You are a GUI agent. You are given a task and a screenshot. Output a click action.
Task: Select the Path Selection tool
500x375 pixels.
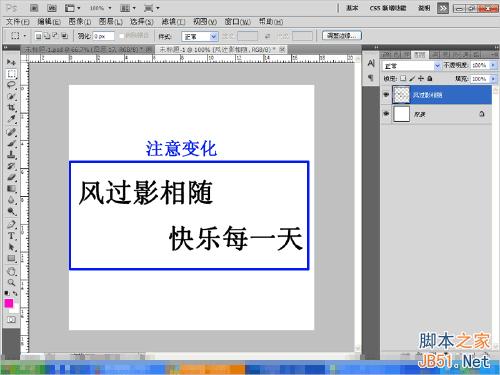11,247
